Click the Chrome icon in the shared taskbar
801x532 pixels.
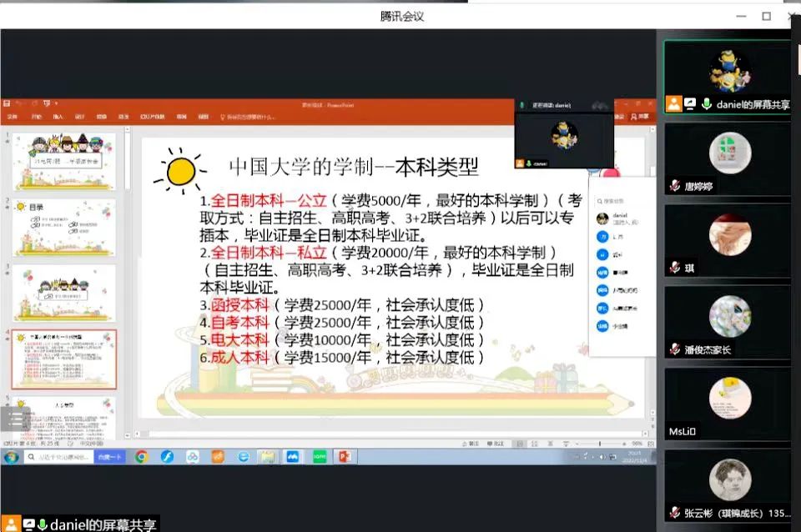point(142,456)
